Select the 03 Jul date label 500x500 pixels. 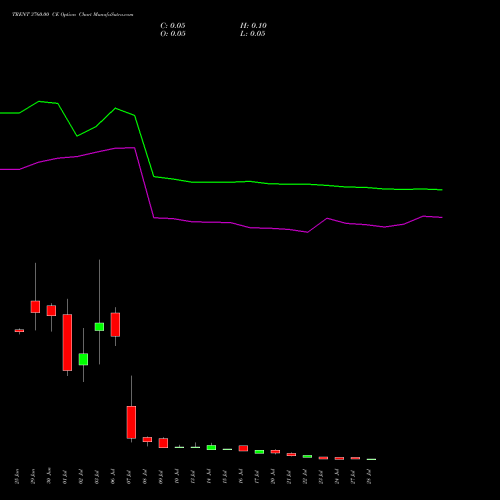[x=97, y=477]
